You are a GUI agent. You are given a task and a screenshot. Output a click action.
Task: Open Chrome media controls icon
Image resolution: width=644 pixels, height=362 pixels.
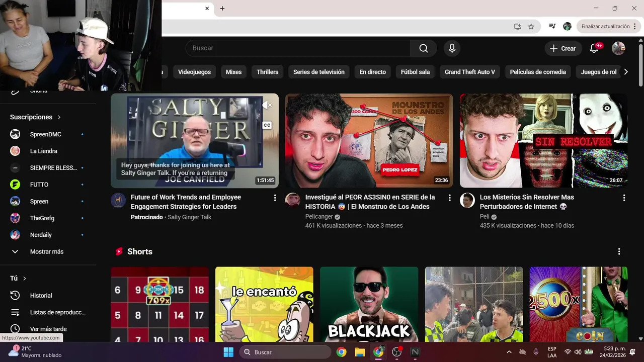tap(552, 26)
